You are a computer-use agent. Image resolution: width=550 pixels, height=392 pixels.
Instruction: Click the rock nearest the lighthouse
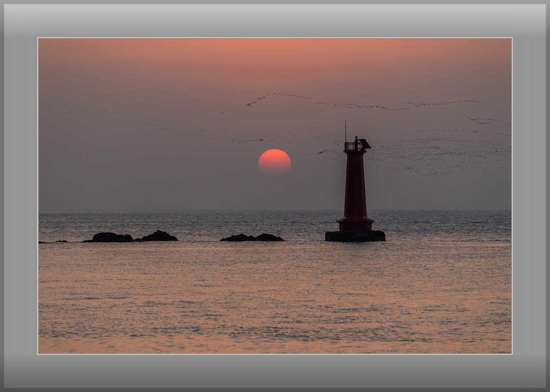(252, 237)
